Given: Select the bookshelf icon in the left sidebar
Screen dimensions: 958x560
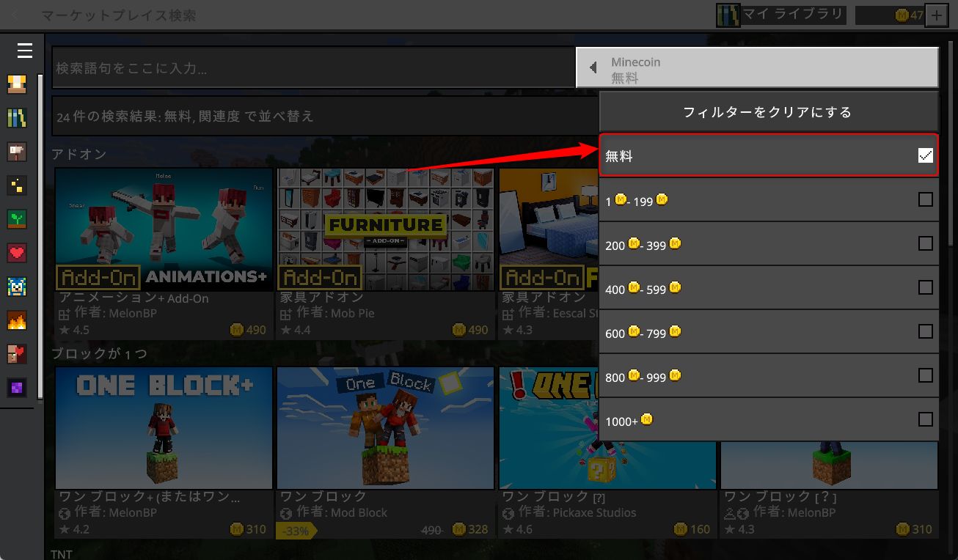Looking at the screenshot, I should tap(17, 117).
